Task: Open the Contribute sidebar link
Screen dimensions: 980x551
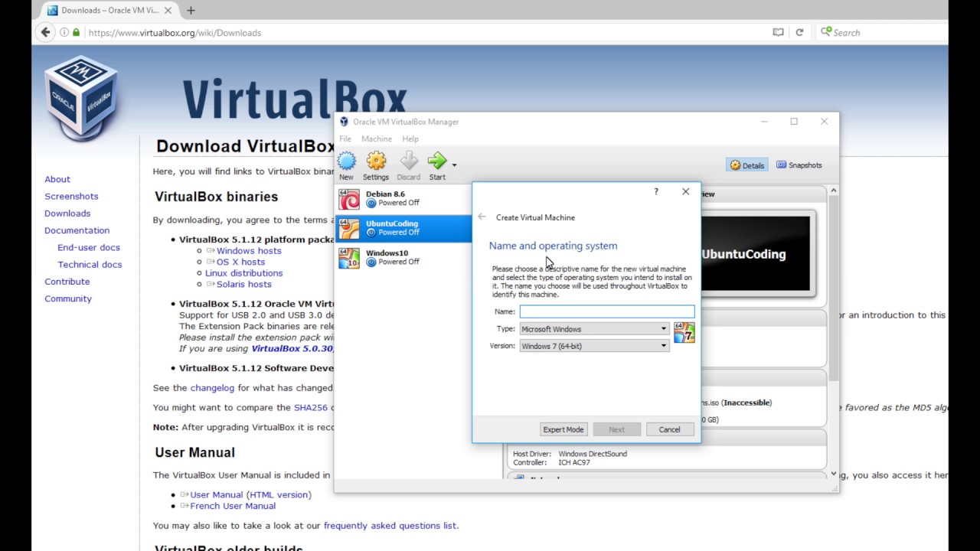Action: click(67, 282)
